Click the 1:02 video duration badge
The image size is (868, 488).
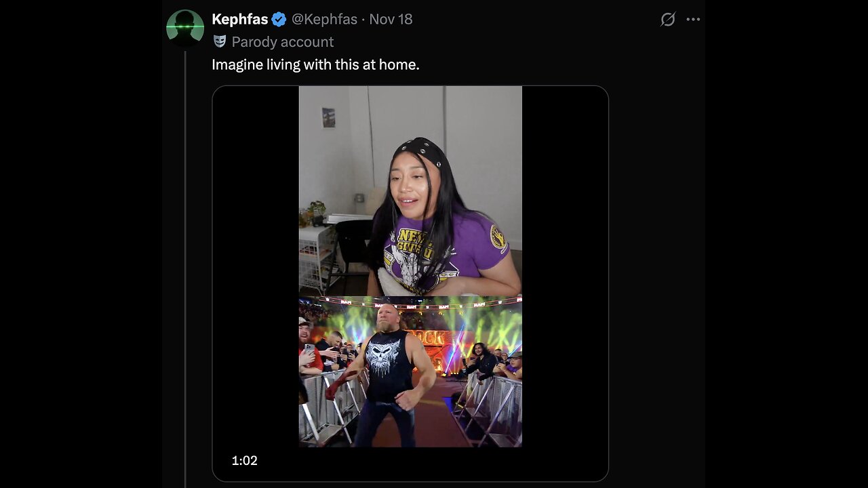click(x=245, y=461)
